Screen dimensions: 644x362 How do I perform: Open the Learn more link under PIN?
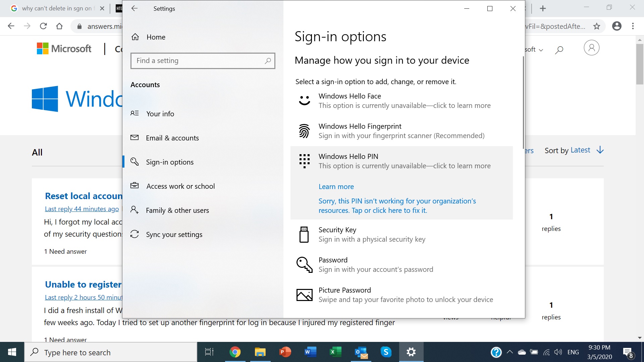[336, 186]
